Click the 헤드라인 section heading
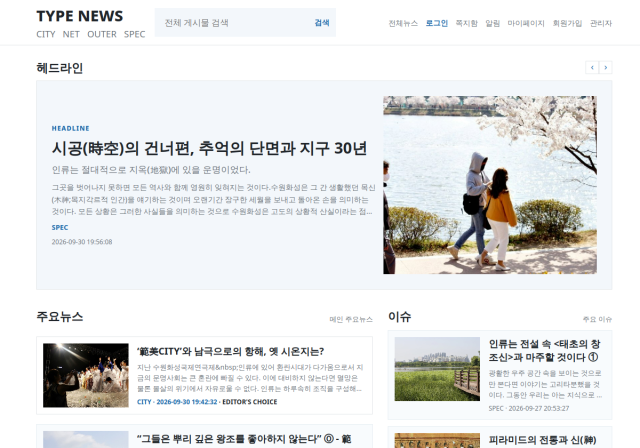The height and width of the screenshot is (448, 640). (x=60, y=68)
